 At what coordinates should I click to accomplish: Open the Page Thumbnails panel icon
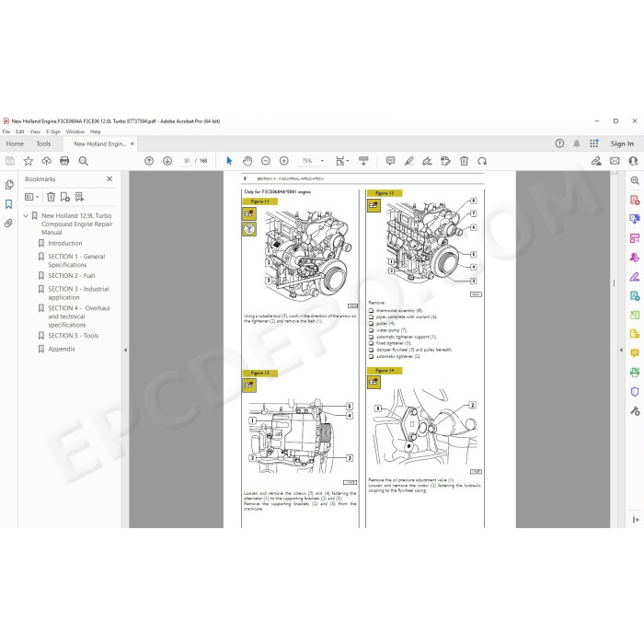point(9,185)
